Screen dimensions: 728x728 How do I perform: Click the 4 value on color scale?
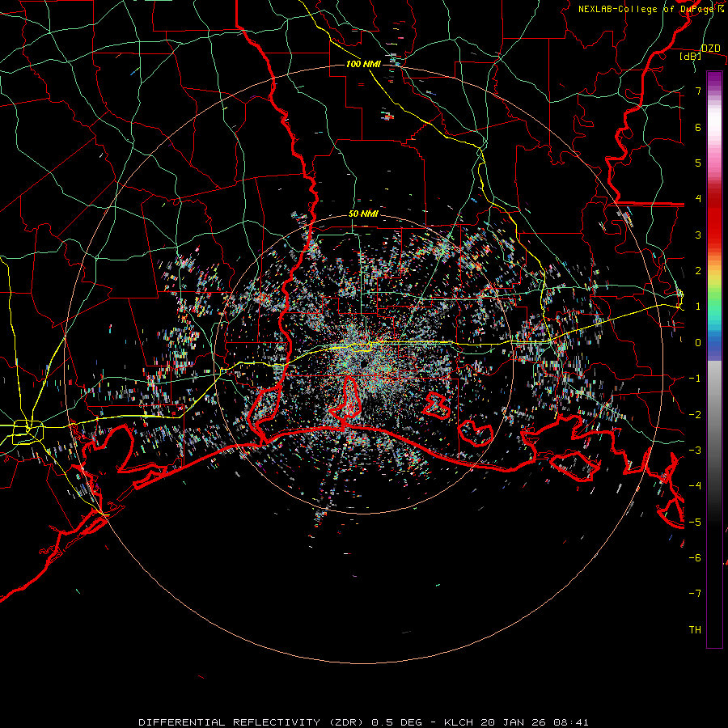698,199
